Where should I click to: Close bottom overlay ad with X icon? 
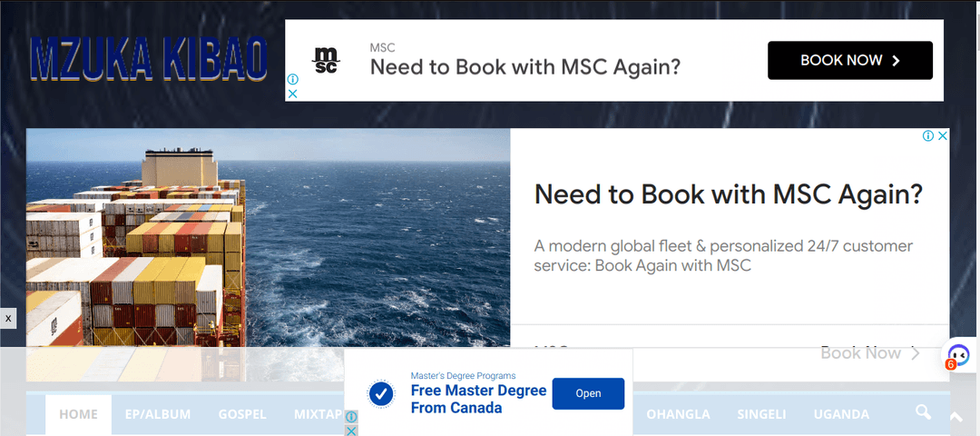(351, 431)
